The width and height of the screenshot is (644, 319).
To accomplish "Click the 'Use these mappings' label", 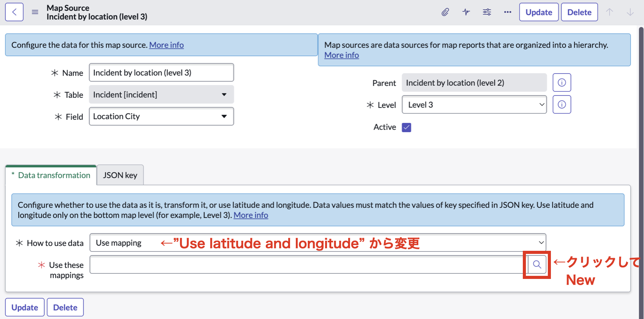I will [66, 270].
